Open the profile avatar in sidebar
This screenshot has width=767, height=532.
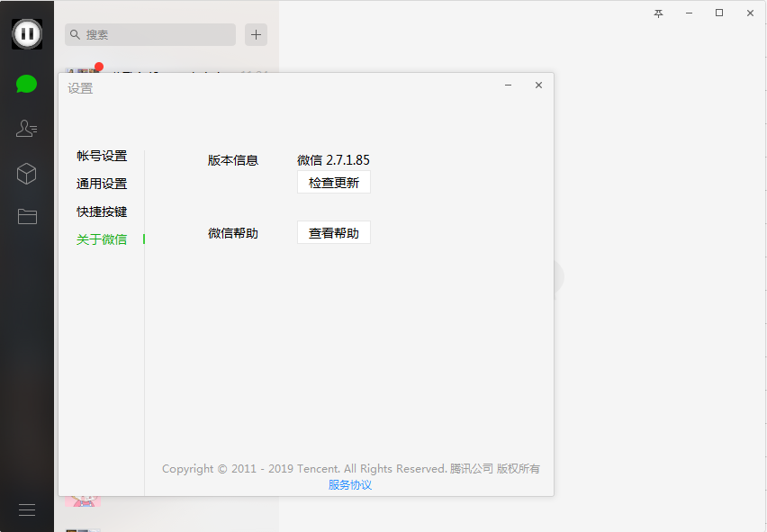click(x=27, y=34)
